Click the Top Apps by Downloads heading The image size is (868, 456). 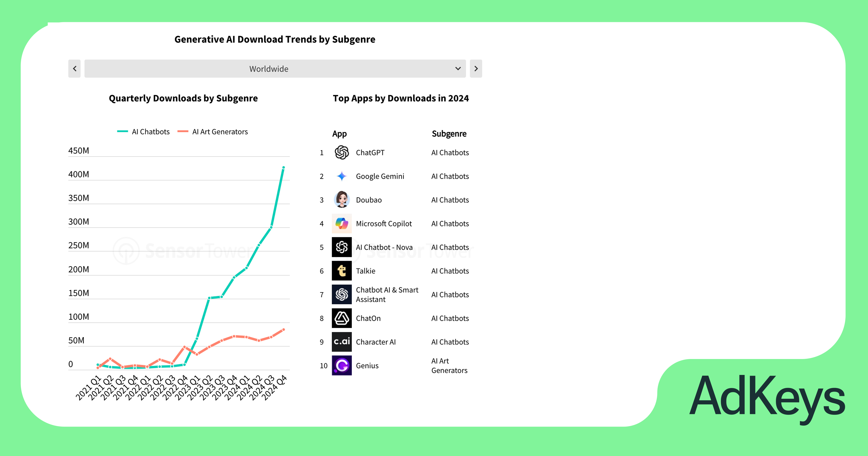[401, 98]
